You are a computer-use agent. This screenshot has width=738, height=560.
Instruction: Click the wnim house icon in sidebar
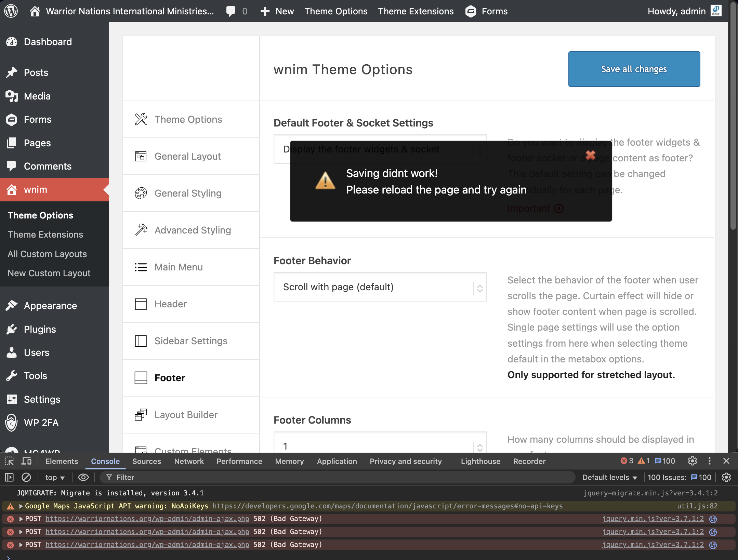pos(12,189)
